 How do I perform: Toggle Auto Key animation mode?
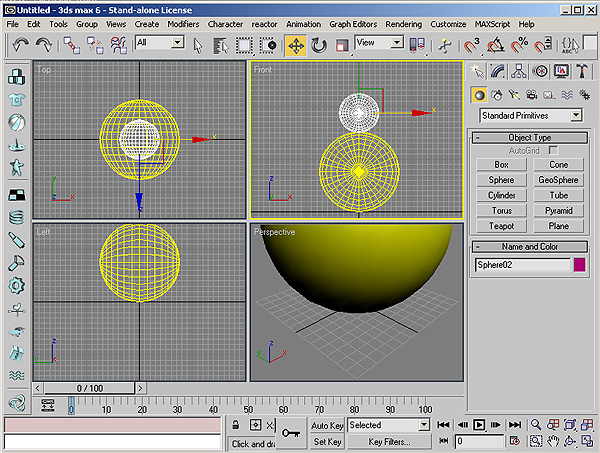(x=327, y=425)
